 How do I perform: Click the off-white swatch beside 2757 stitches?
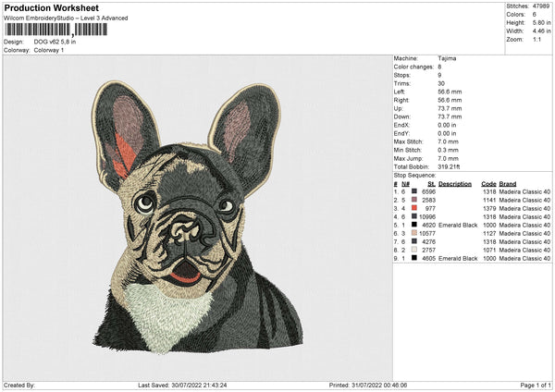click(x=413, y=250)
